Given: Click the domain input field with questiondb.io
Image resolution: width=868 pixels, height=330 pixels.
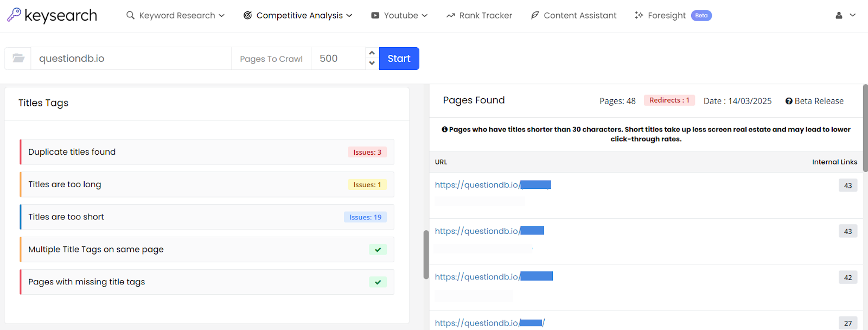Looking at the screenshot, I should [x=131, y=59].
